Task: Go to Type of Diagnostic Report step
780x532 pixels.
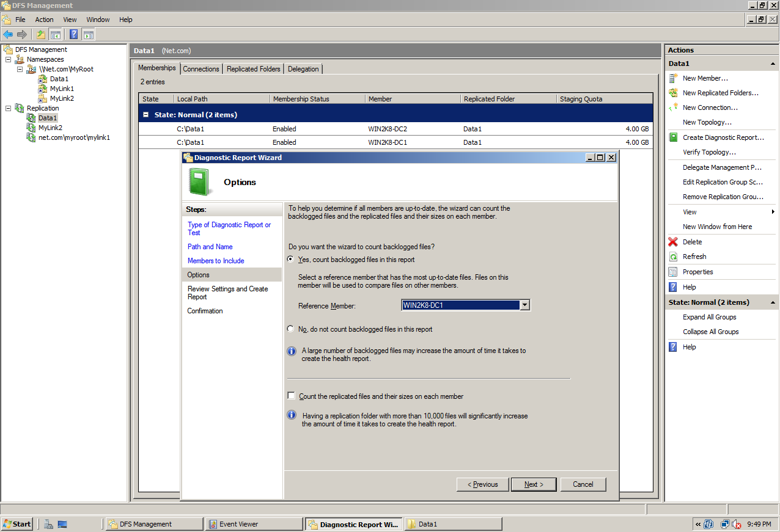Action: point(229,228)
